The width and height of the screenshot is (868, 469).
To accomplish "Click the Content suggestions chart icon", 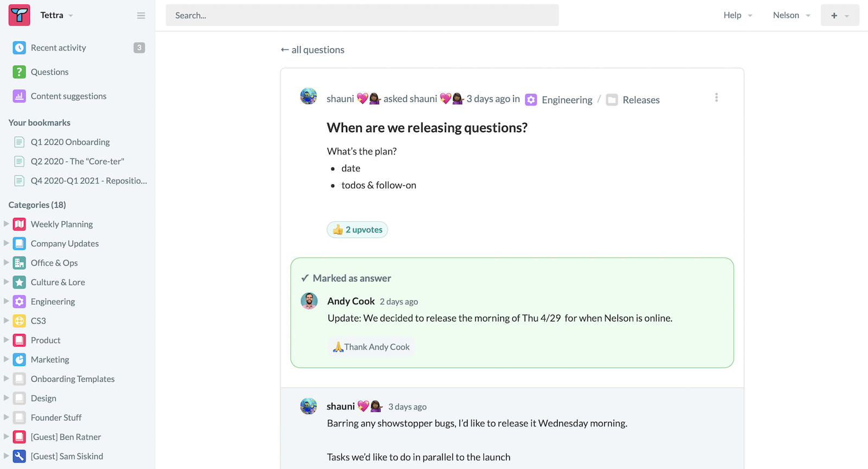I will 20,96.
